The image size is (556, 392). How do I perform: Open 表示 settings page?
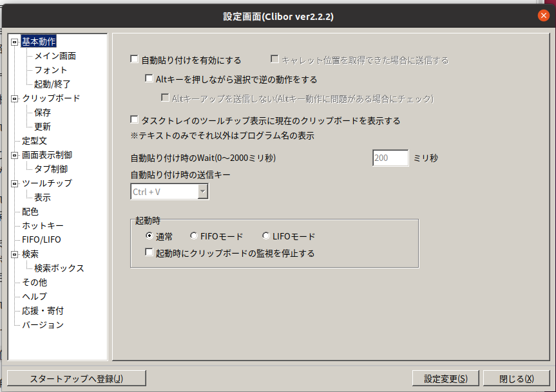click(x=43, y=198)
